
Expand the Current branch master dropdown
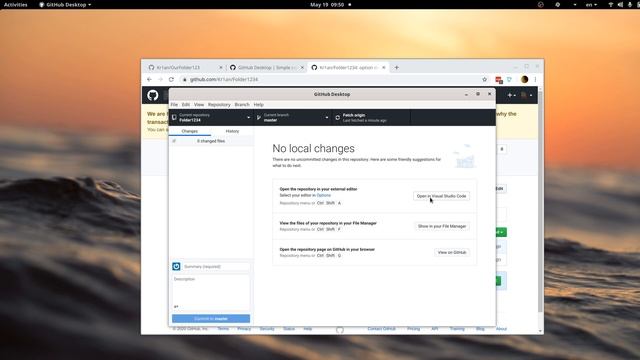(293, 118)
